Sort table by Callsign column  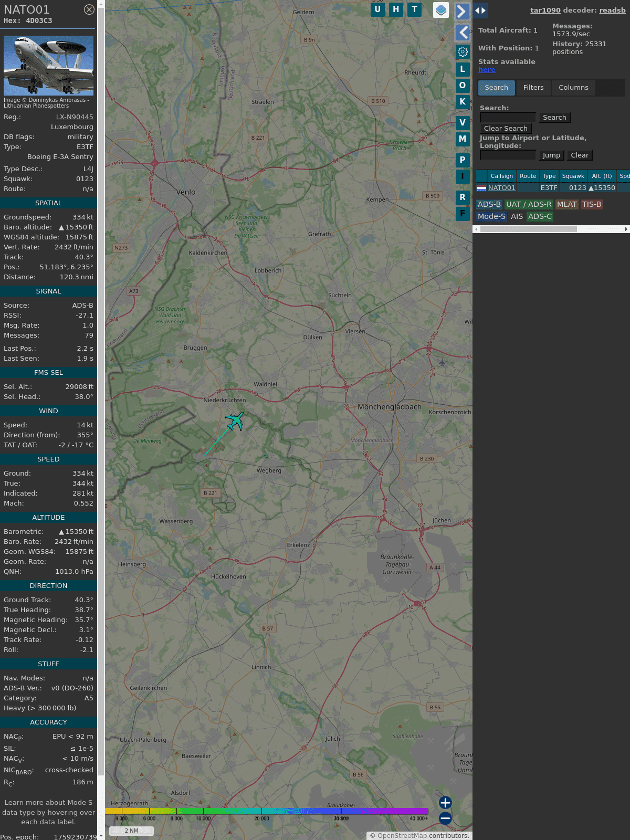[x=502, y=176]
